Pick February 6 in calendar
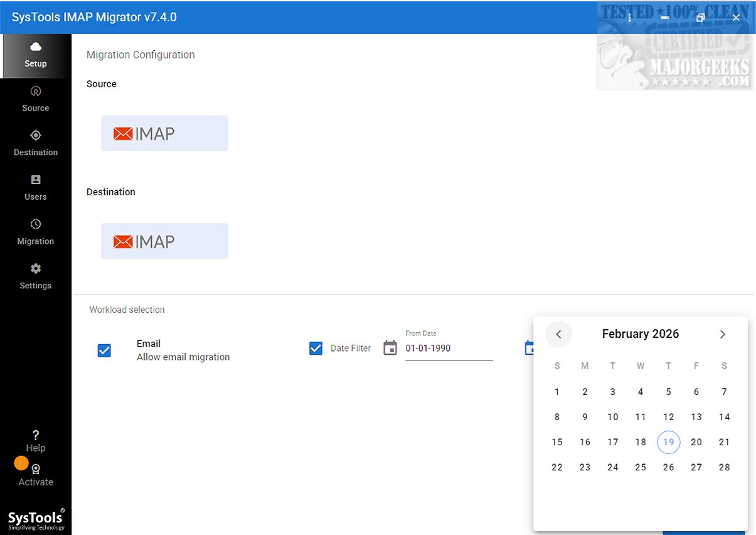756x535 pixels. pos(696,392)
